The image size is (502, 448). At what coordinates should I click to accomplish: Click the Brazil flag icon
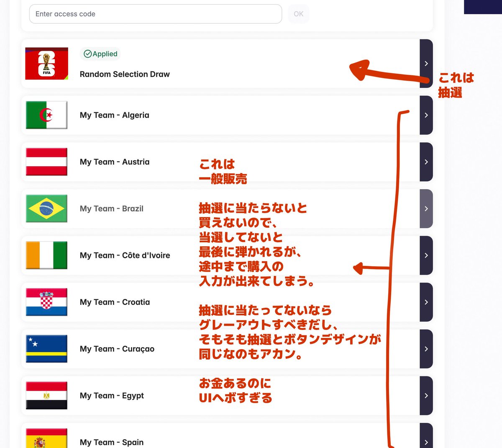pos(46,209)
